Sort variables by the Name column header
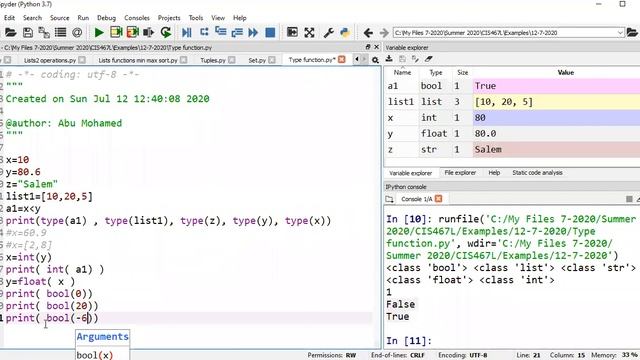Screen dimensions: 640x360 point(402,72)
